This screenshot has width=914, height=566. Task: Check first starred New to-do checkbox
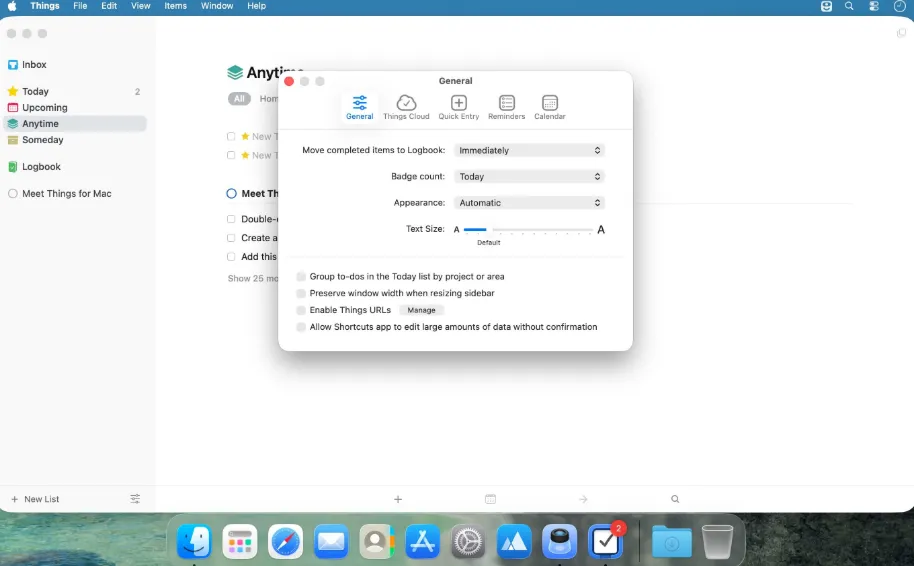point(231,136)
